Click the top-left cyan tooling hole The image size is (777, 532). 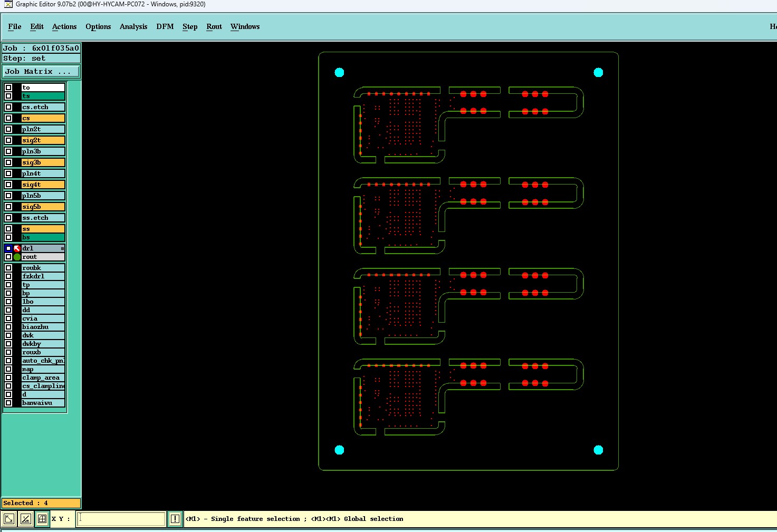click(340, 72)
